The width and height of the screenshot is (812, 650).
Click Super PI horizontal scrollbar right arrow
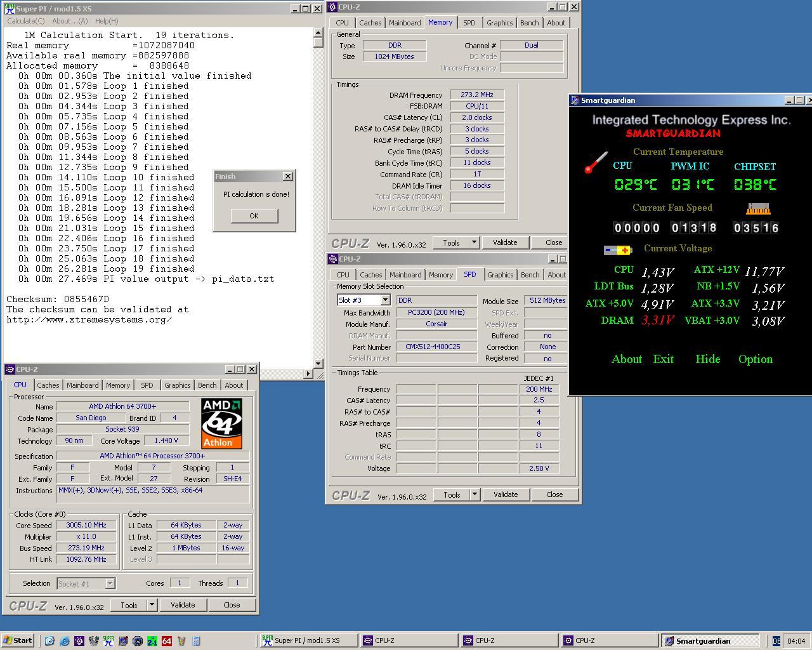tap(308, 374)
